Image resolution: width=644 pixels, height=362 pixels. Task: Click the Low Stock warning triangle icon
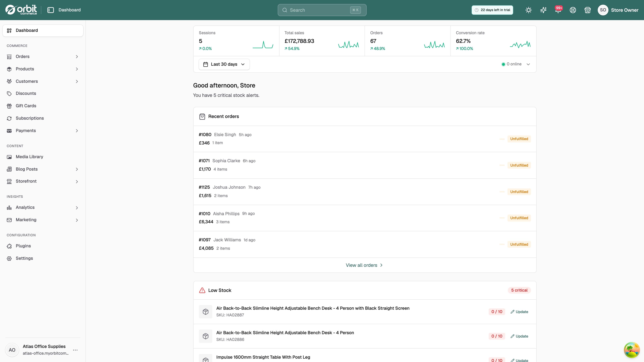click(202, 290)
